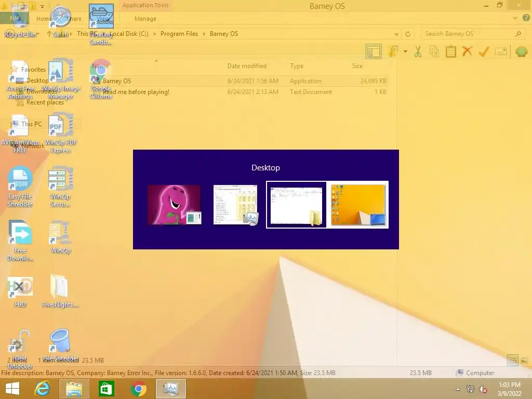The image size is (532, 399).
Task: Launch Google Chrome from the taskbar
Action: [x=138, y=389]
